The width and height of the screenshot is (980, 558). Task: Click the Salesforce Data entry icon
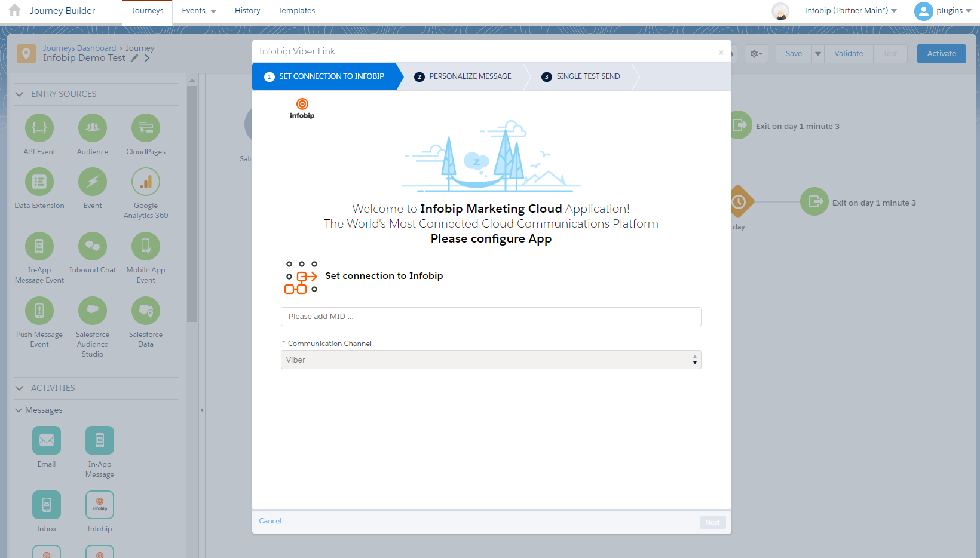(x=146, y=311)
